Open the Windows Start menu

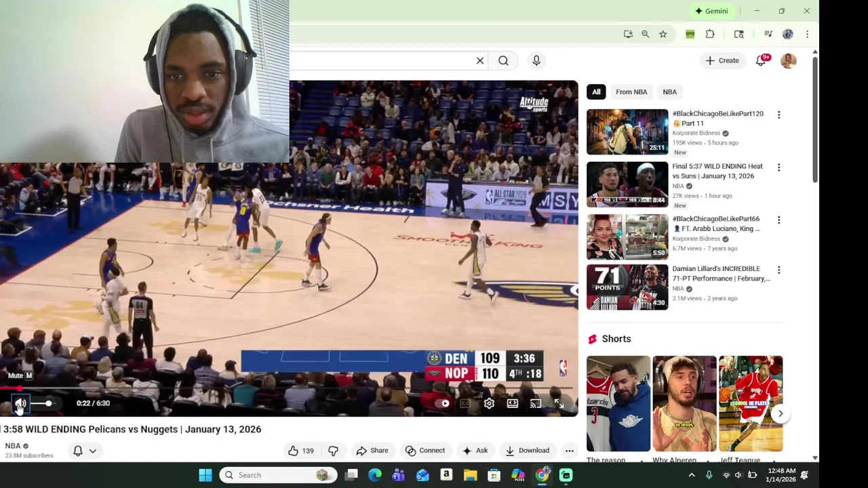[x=205, y=475]
